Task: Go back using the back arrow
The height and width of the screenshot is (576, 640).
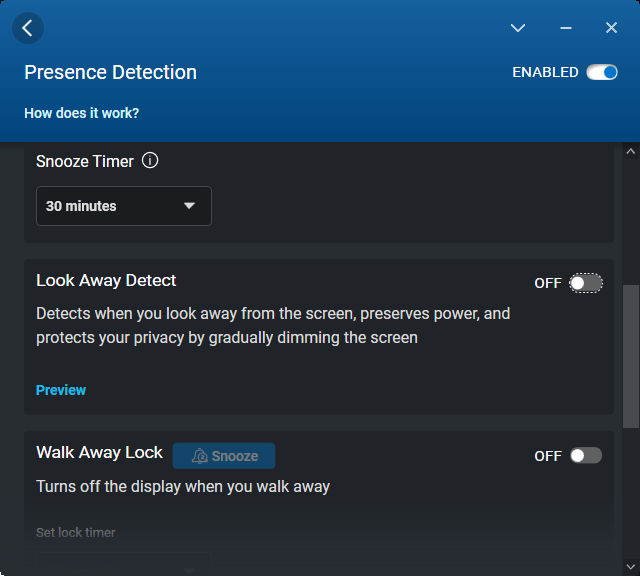Action: coord(27,28)
